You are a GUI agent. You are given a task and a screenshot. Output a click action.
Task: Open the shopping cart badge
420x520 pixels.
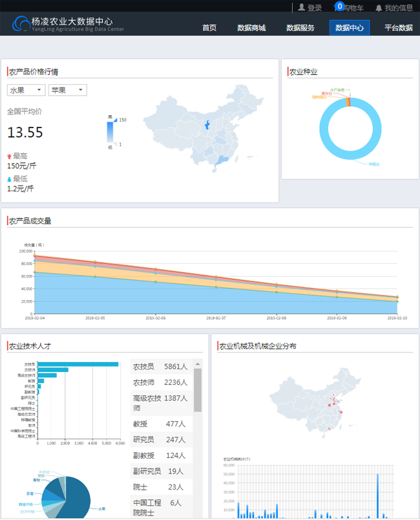coord(340,6)
